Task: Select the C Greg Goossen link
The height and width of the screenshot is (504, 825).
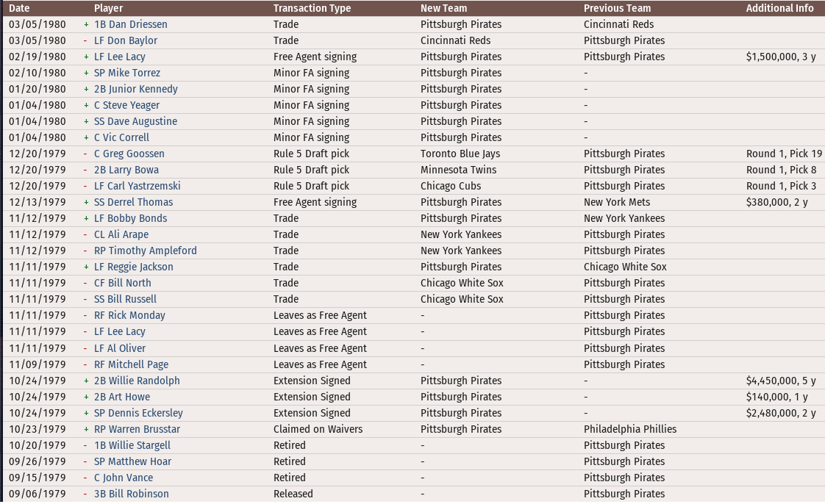Action: tap(129, 154)
